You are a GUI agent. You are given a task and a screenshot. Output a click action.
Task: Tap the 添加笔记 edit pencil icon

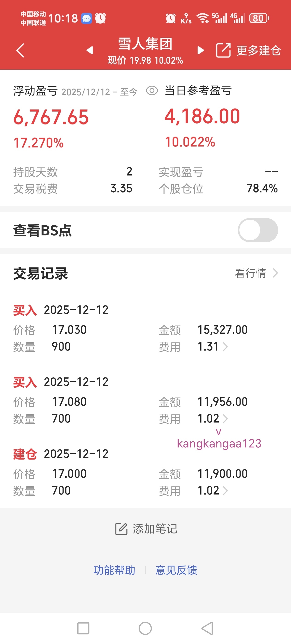pos(121,529)
